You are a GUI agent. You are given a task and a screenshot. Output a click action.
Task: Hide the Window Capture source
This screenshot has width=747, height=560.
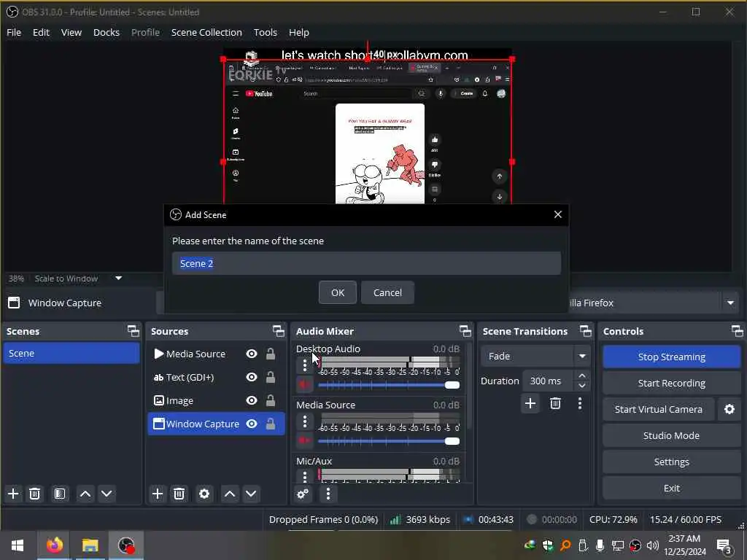pos(252,424)
